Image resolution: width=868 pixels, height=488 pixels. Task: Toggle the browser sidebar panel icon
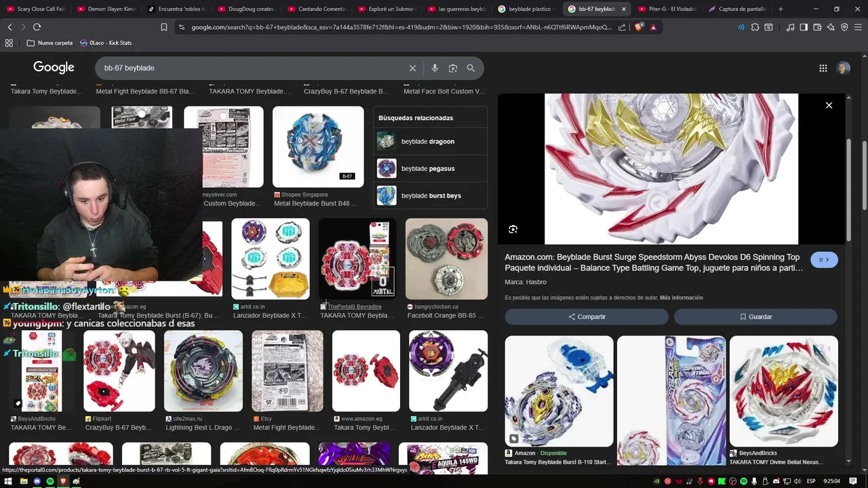click(x=804, y=27)
